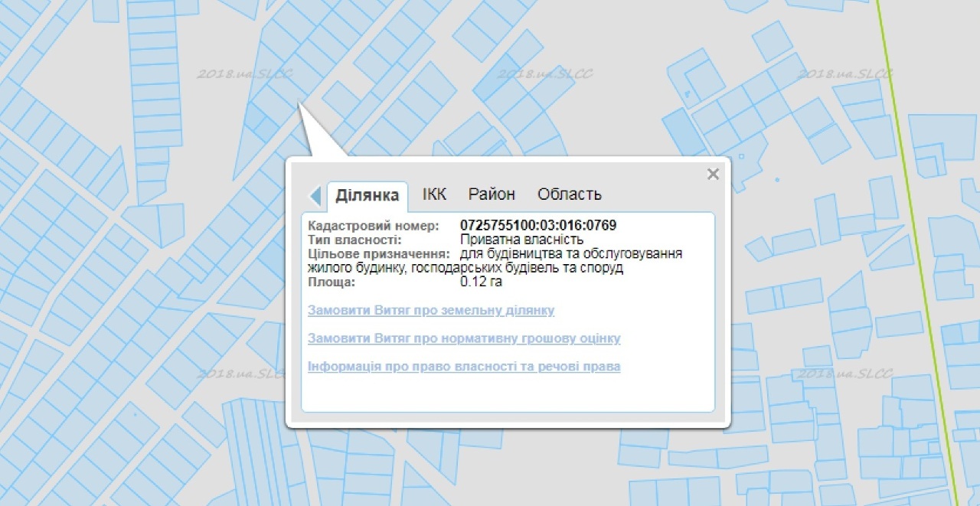
Task: Click the 0.12 га area value
Action: 481,282
